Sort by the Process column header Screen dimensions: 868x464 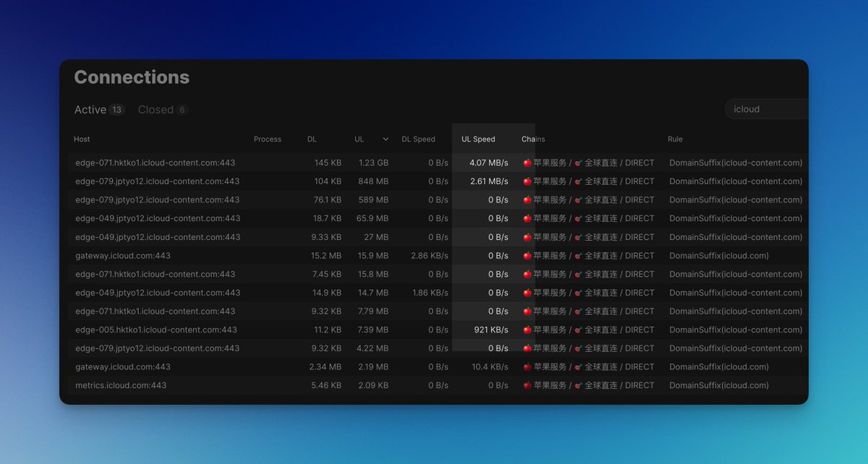268,139
